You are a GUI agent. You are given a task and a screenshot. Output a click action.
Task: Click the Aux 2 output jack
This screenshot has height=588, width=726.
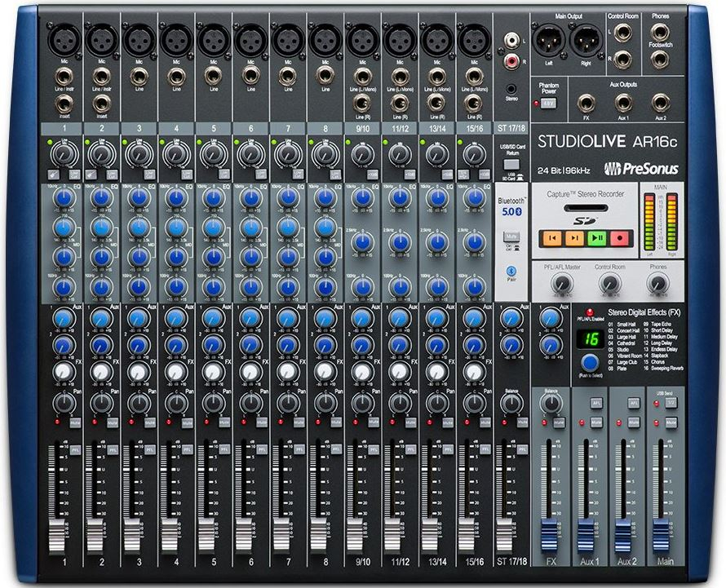[x=660, y=103]
